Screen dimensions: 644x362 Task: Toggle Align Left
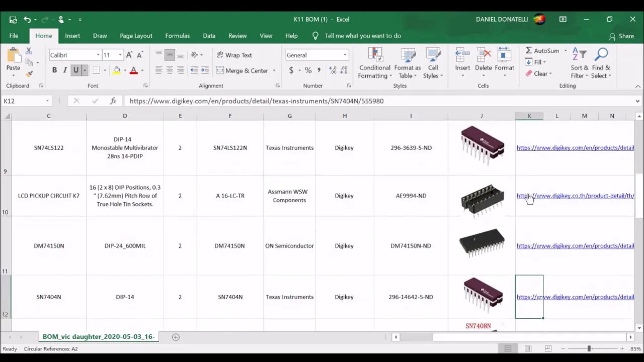pos(158,70)
